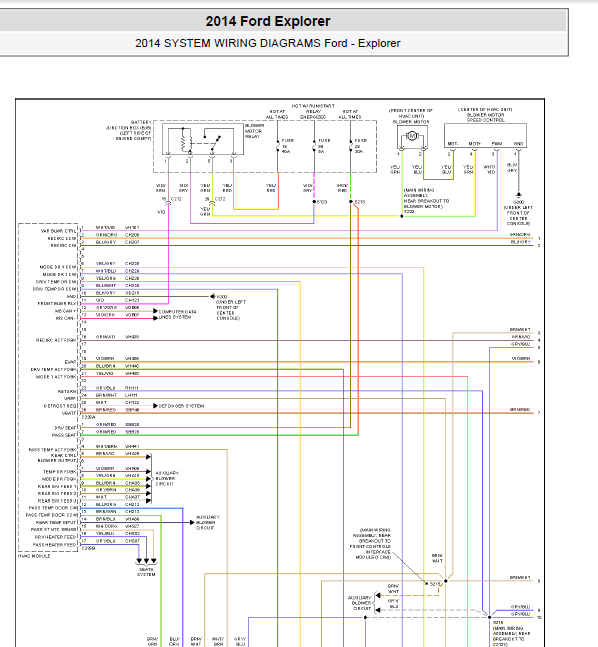Click 'AUXILIARY BLOWER CIRCUIT' beside the bracketed pins
Screen dimensions: 598x647
[x=167, y=478]
